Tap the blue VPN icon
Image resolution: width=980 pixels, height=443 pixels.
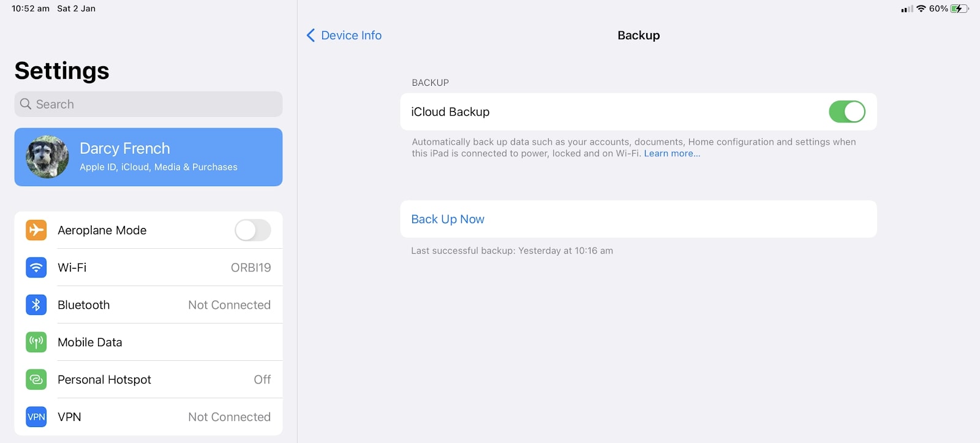coord(36,417)
